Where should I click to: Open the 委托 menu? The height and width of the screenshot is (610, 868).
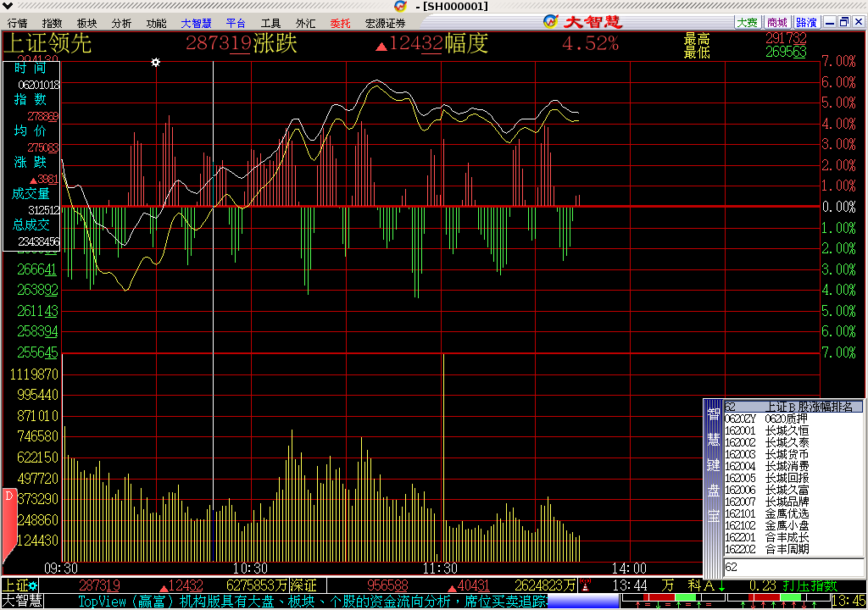point(341,23)
